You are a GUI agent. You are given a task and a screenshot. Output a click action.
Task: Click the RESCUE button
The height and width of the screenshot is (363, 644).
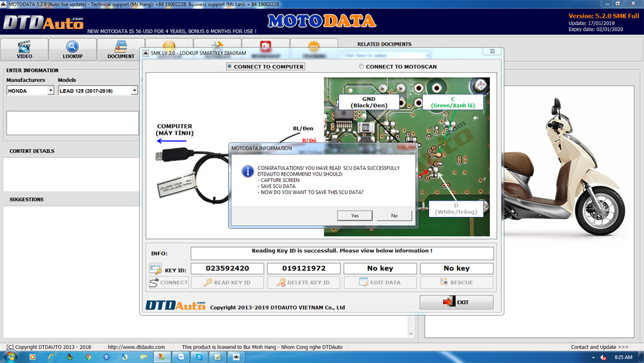click(x=457, y=282)
